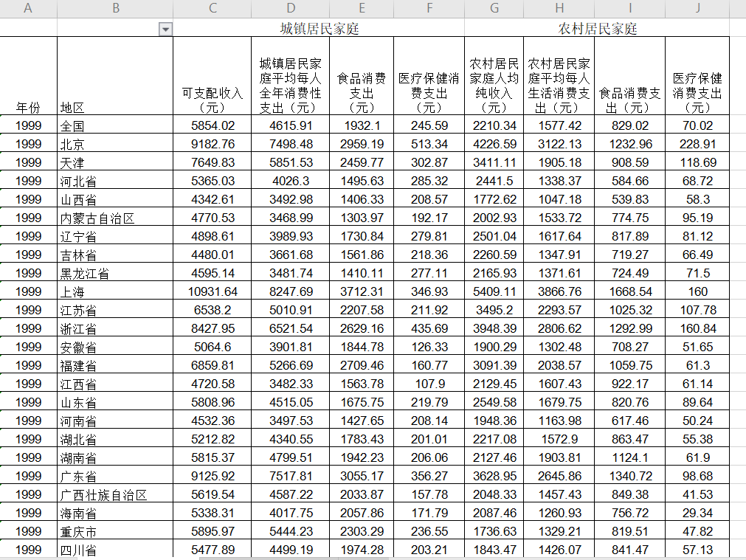The height and width of the screenshot is (560, 746).
Task: Click the region cell '天津'
Action: pos(115,162)
